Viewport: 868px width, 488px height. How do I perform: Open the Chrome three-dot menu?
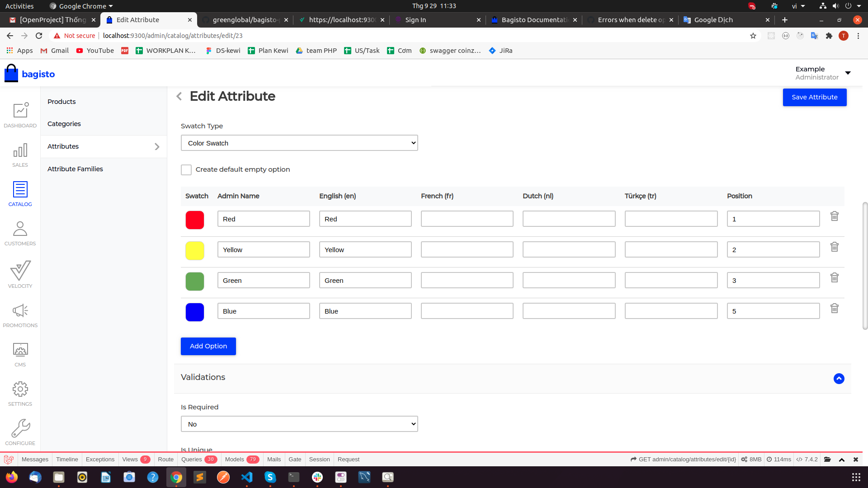click(x=858, y=36)
